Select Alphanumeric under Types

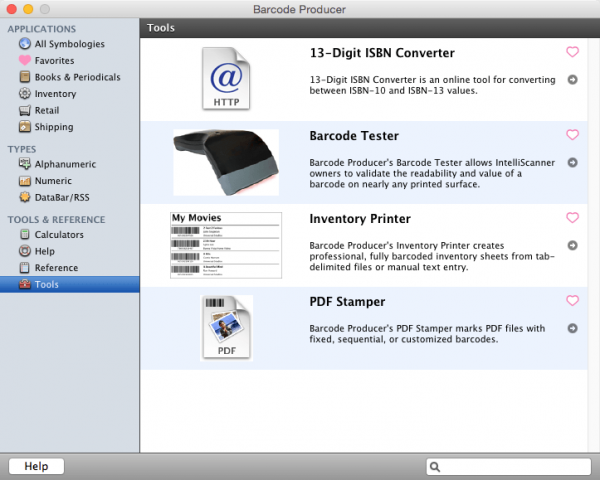[x=70, y=164]
